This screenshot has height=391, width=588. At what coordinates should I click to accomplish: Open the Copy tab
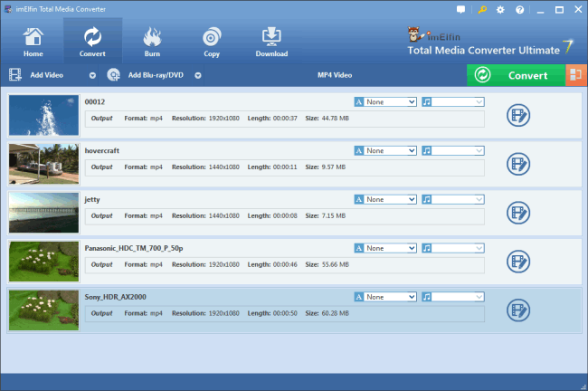tap(212, 42)
